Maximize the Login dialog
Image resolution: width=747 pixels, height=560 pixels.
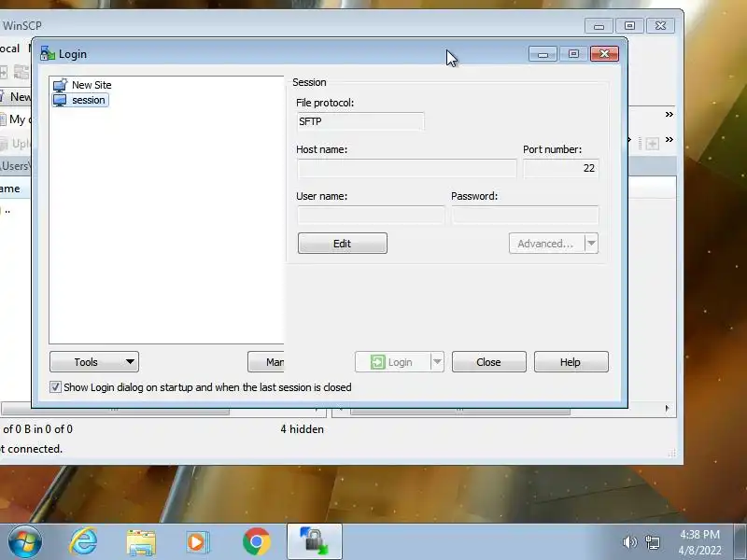573,54
